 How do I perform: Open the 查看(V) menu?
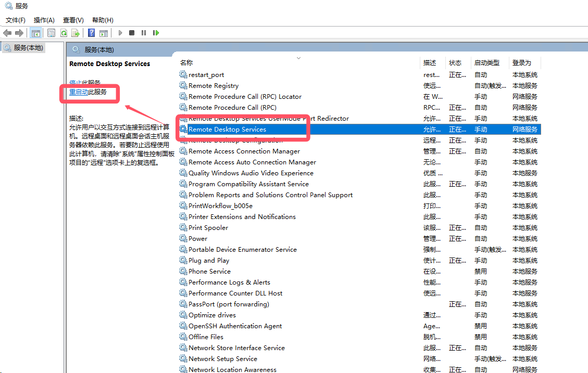[x=73, y=20]
